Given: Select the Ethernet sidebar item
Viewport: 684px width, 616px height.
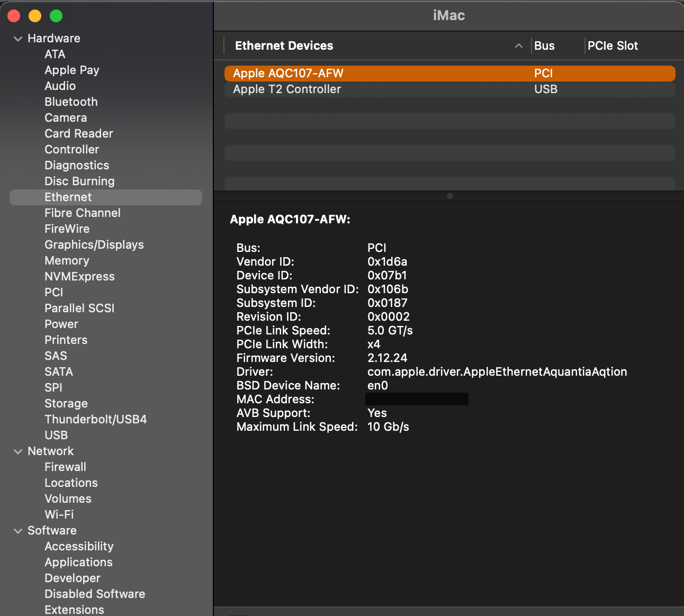Looking at the screenshot, I should 106,197.
